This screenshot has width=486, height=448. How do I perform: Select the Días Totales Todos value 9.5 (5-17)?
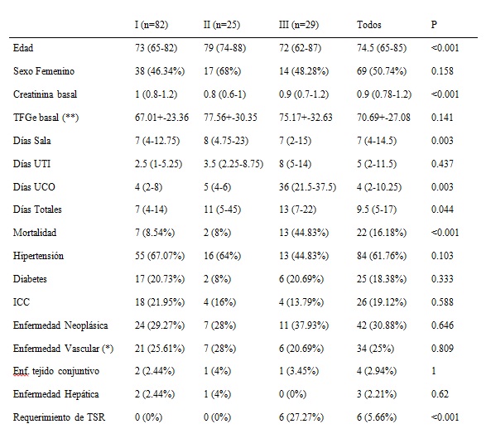376,210
